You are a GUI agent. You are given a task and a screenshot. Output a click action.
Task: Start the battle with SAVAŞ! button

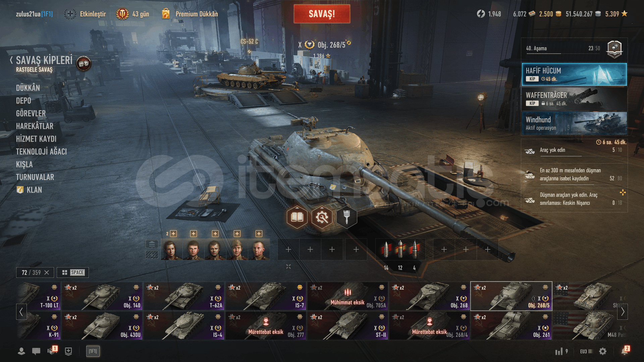click(322, 14)
